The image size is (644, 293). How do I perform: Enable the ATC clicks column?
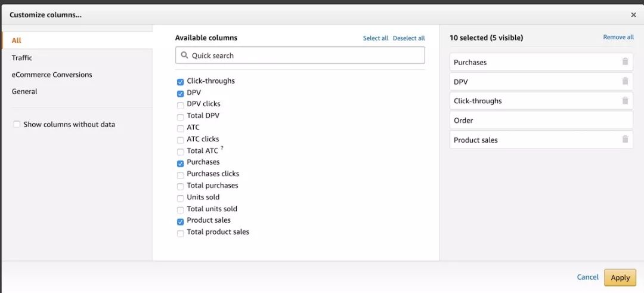[x=180, y=140]
